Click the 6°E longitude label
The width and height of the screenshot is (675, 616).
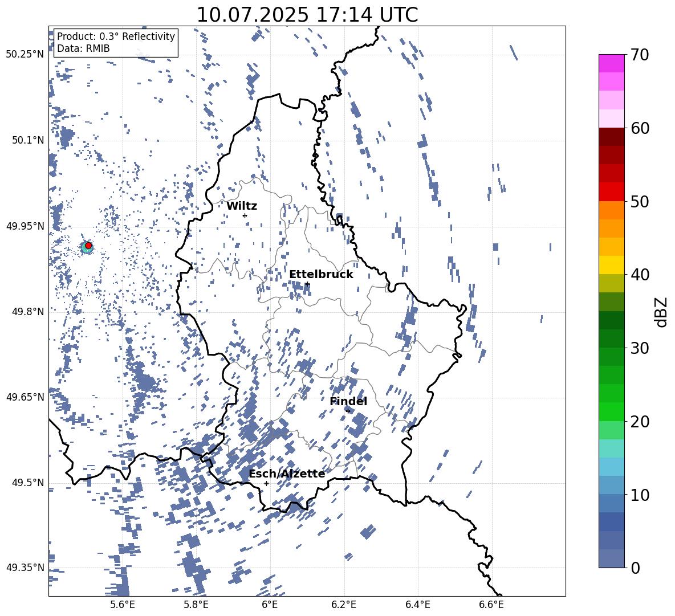pos(270,605)
